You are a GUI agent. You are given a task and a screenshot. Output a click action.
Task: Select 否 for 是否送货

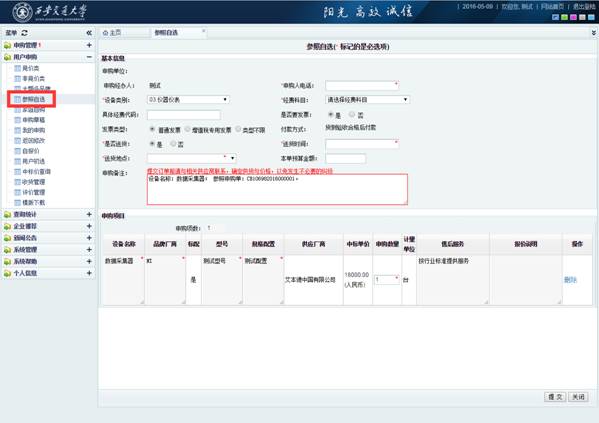[x=173, y=144]
